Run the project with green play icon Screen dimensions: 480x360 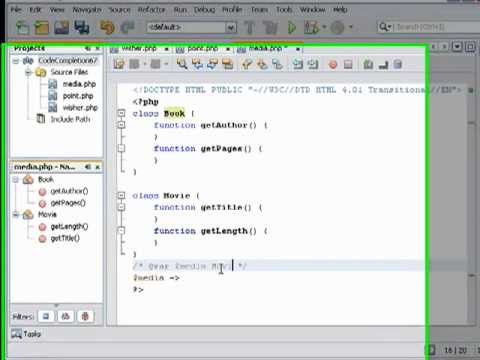292,27
